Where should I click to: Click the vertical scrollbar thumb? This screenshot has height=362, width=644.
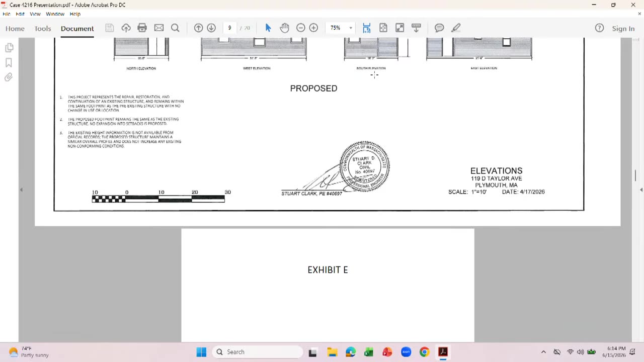coord(635,175)
